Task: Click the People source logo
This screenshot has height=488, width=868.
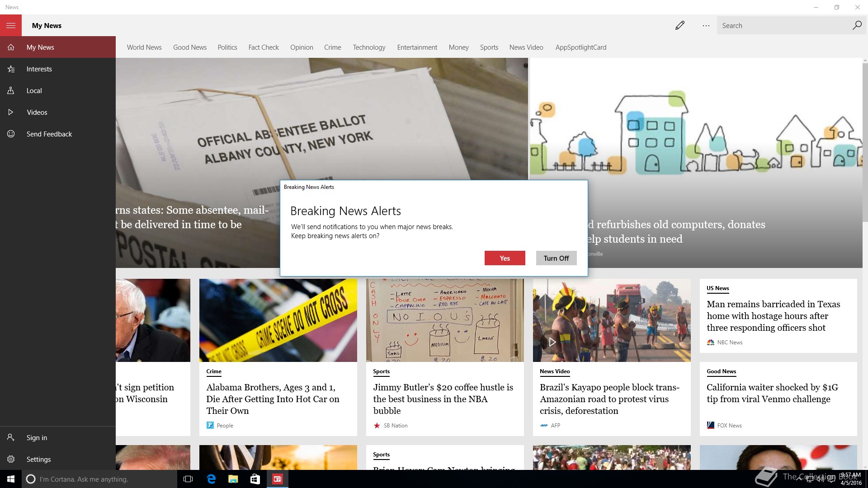Action: coord(210,425)
